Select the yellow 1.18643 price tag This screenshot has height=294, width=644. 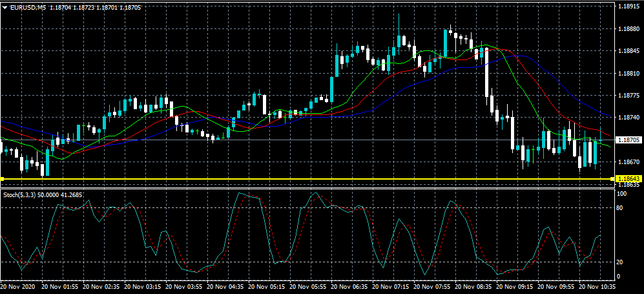(629, 179)
